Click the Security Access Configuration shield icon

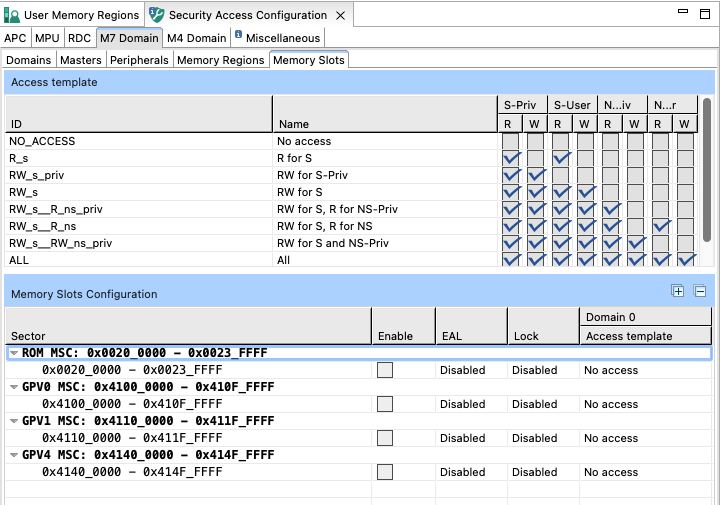pyautogui.click(x=157, y=15)
